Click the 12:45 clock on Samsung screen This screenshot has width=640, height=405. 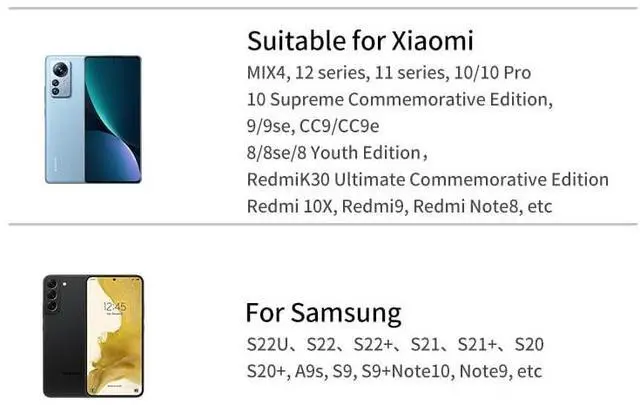tap(114, 305)
